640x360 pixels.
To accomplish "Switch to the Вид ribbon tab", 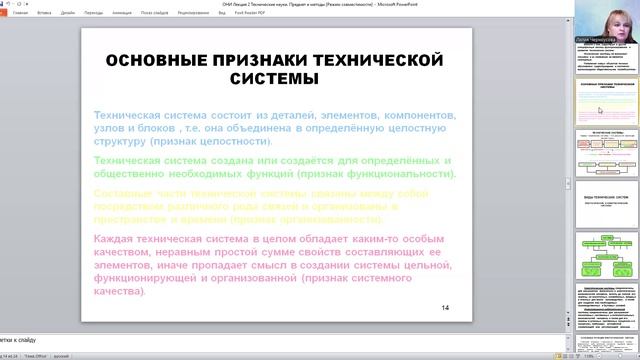I will click(222, 13).
